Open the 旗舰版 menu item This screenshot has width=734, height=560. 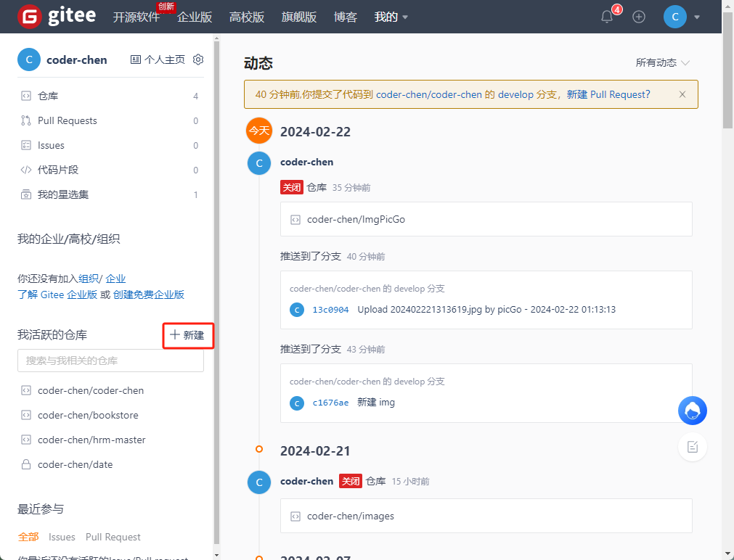[298, 17]
